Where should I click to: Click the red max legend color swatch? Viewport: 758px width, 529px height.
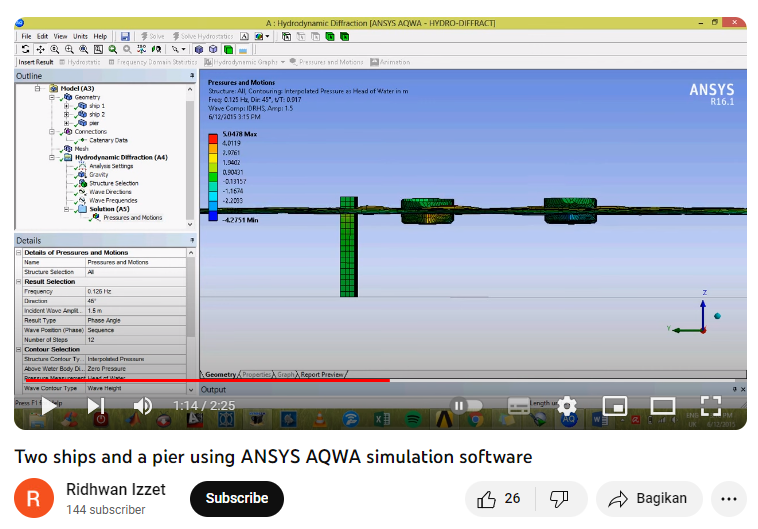click(213, 138)
